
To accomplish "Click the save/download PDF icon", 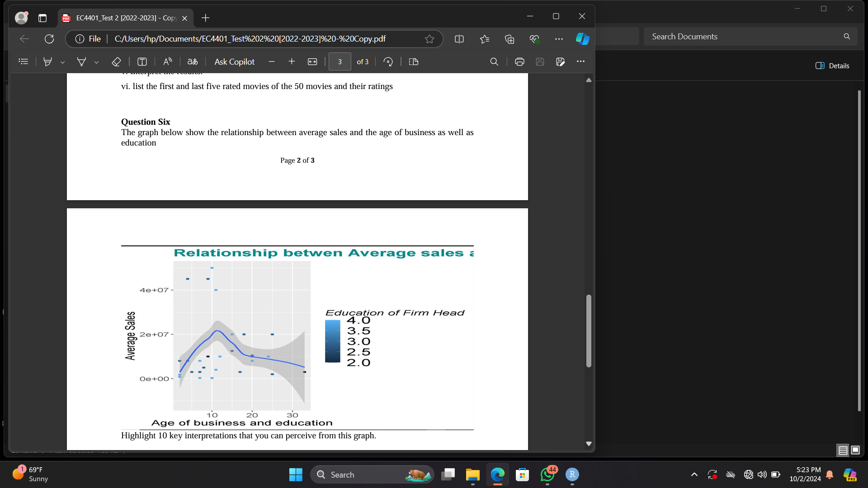I will [539, 61].
